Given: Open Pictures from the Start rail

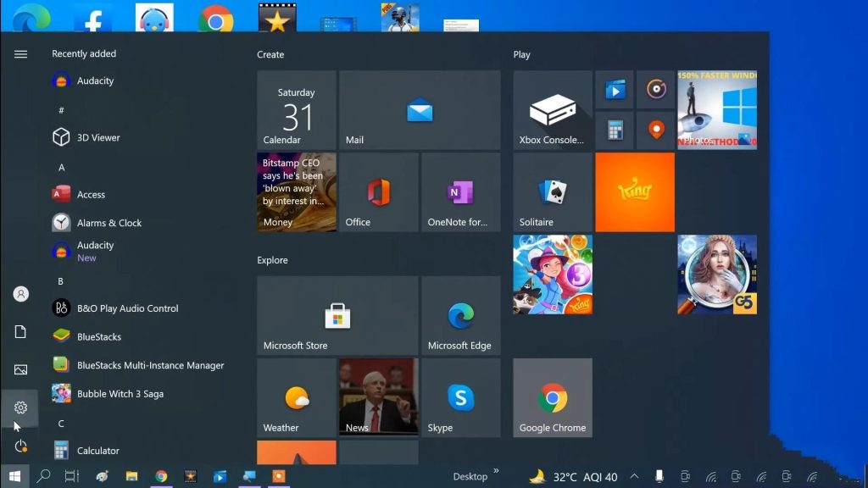Looking at the screenshot, I should [20, 369].
